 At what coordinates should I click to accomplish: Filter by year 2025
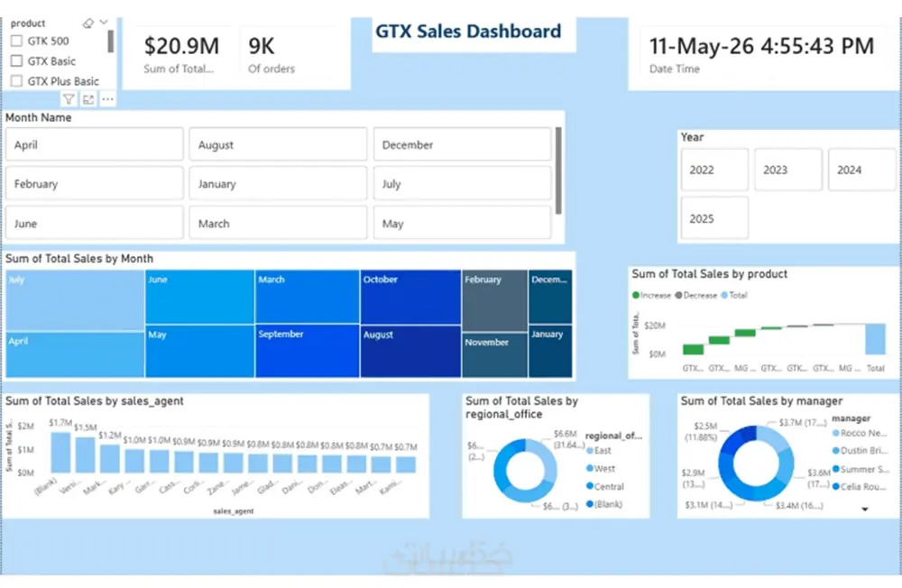click(714, 218)
